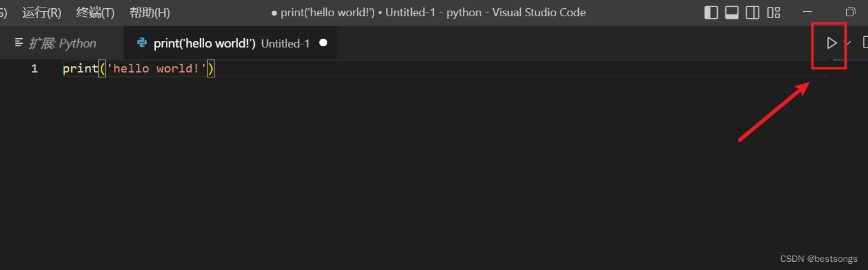Screen dimensions: 868x270
Task: Split the editor to the right
Action: coord(865,43)
